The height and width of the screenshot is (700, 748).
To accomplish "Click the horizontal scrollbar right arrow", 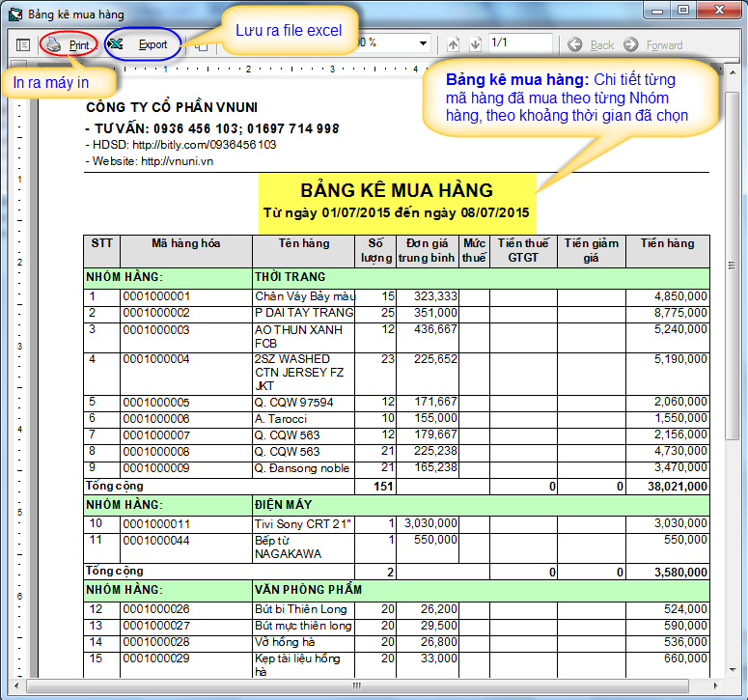I will point(717,686).
